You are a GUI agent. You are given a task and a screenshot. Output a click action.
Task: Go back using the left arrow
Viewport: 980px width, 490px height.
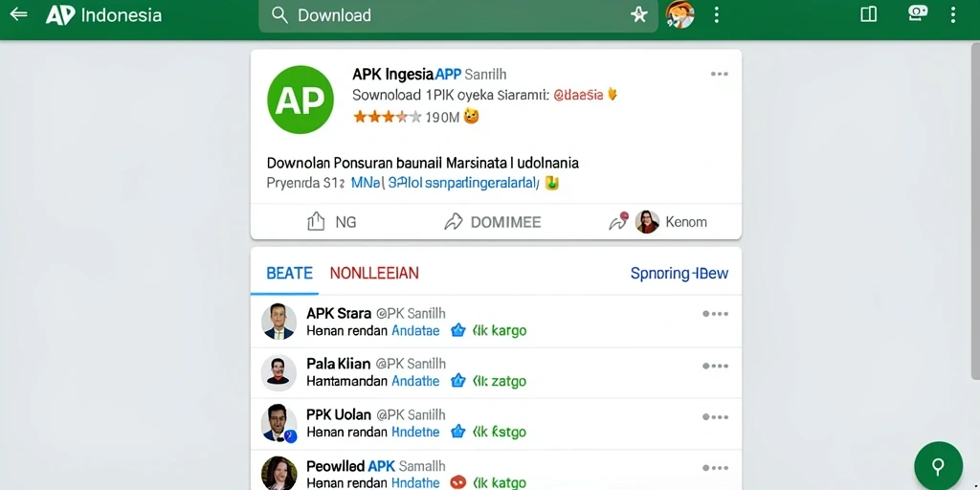(x=18, y=13)
